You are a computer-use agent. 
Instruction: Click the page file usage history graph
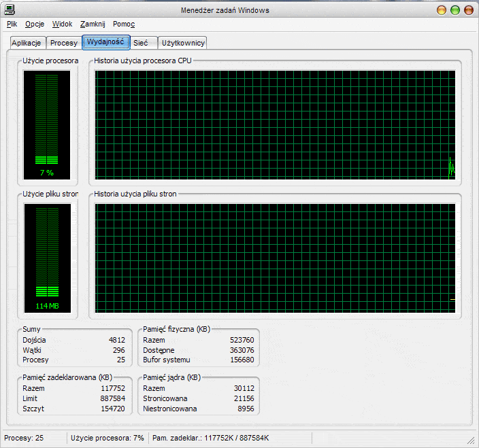tap(274, 258)
